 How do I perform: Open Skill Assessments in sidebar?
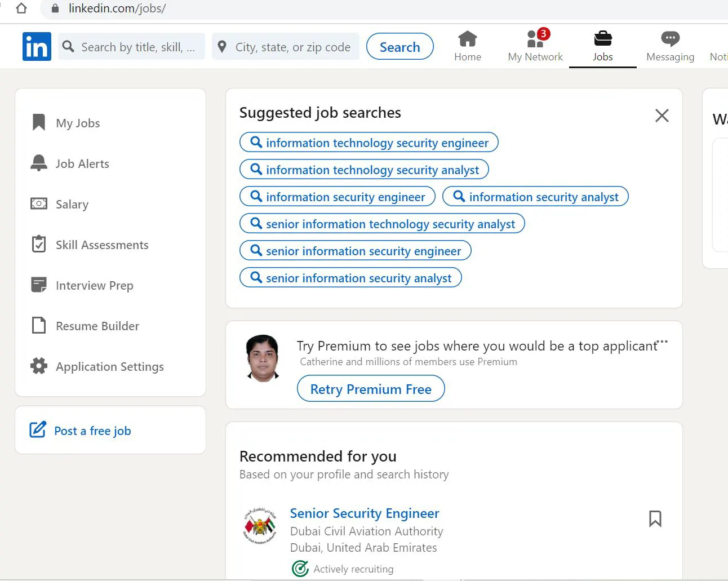102,245
